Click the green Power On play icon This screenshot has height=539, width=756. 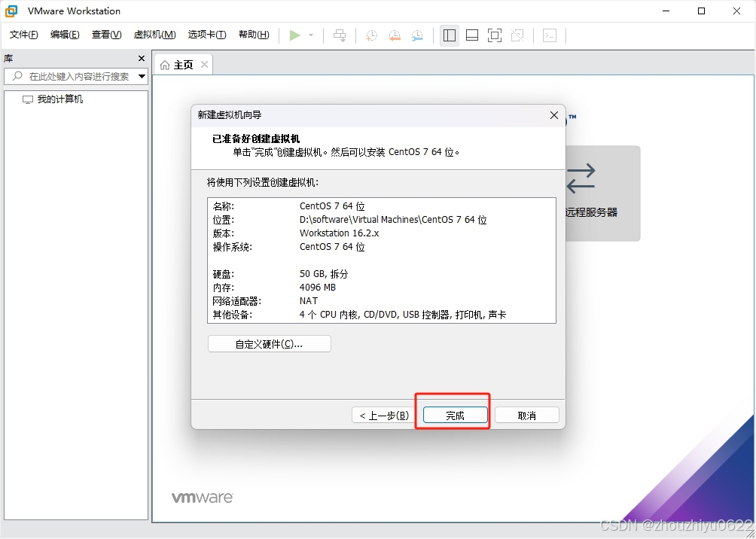pos(294,35)
